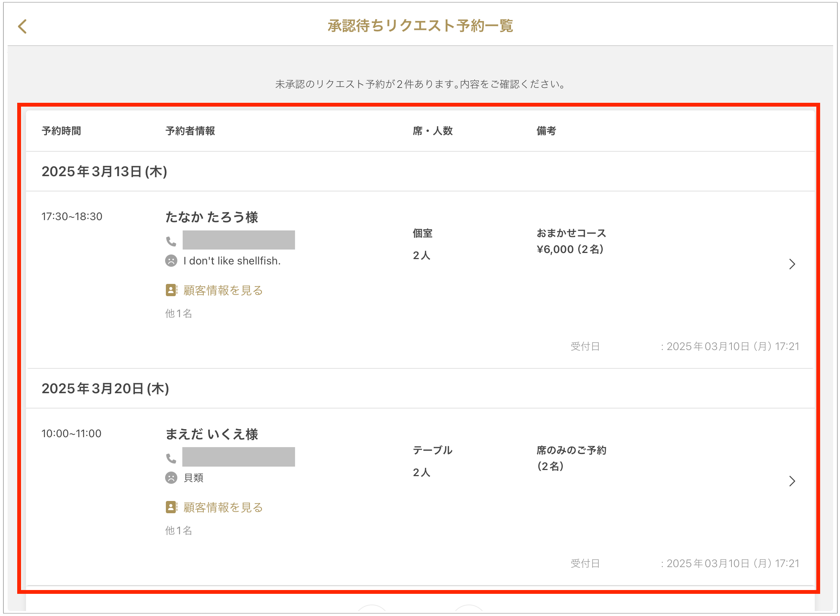
Task: Select the 2025年3月13日 (木) date header
Action: pos(104,172)
